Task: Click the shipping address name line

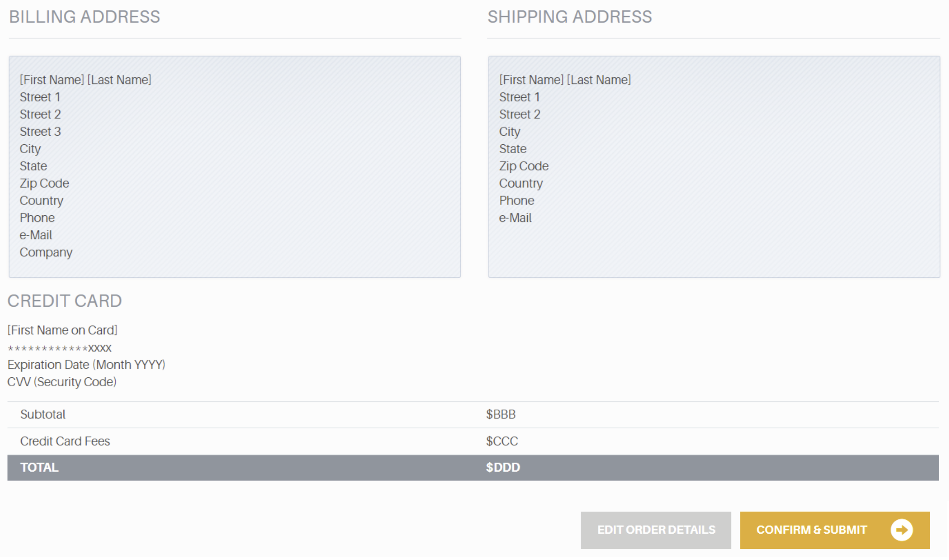Action: [x=565, y=80]
